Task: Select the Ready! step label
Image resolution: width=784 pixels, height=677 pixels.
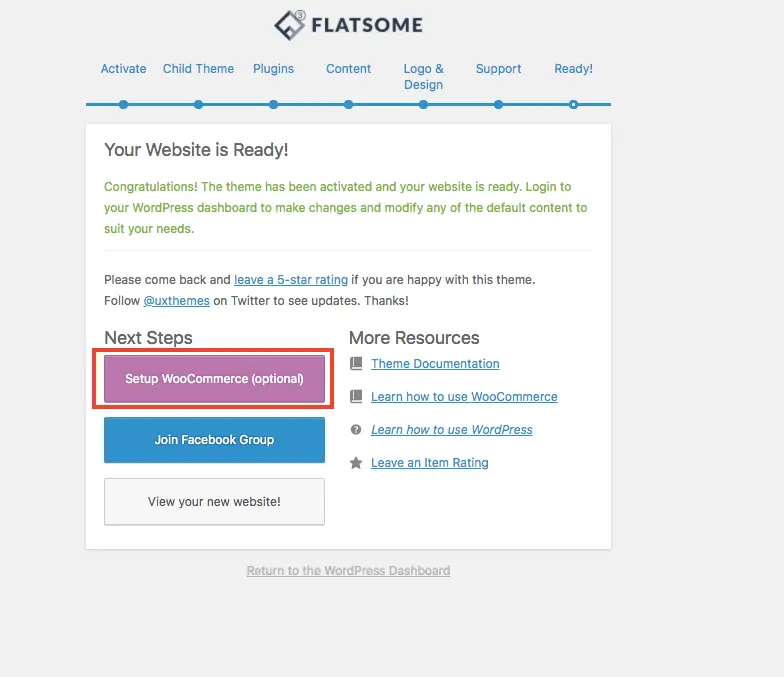Action: (574, 68)
